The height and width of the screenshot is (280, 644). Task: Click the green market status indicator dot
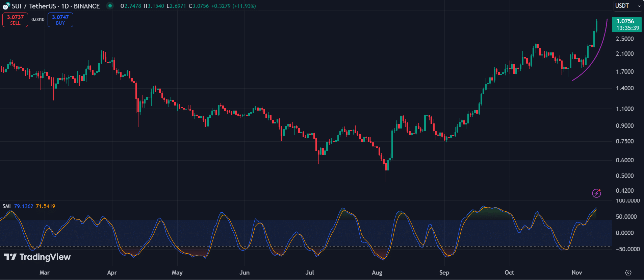click(110, 6)
